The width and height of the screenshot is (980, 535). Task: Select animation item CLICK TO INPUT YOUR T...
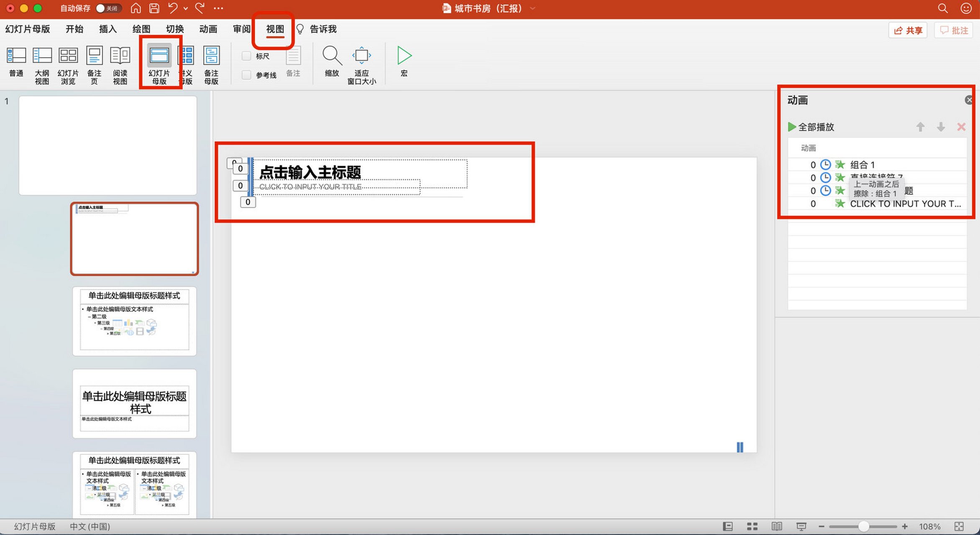pyautogui.click(x=878, y=204)
